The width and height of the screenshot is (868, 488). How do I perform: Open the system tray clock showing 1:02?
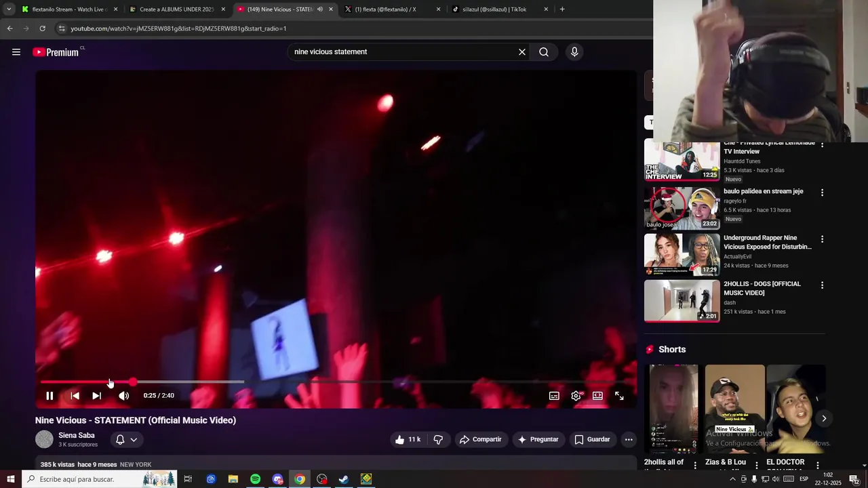tap(828, 479)
